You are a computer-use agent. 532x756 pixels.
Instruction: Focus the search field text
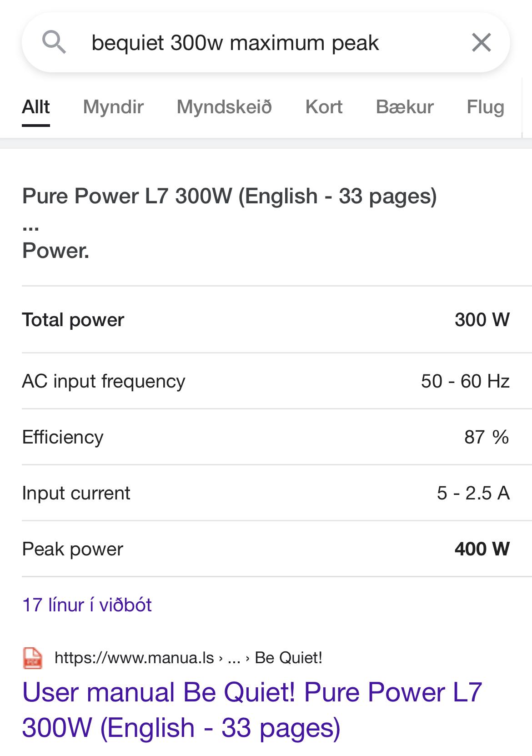(235, 43)
